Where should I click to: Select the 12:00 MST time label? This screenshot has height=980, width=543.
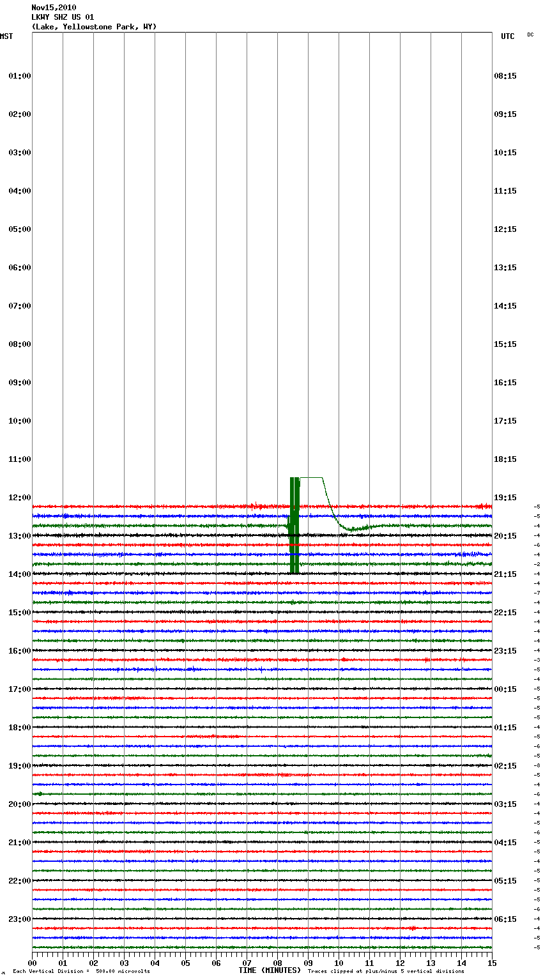pyautogui.click(x=20, y=498)
